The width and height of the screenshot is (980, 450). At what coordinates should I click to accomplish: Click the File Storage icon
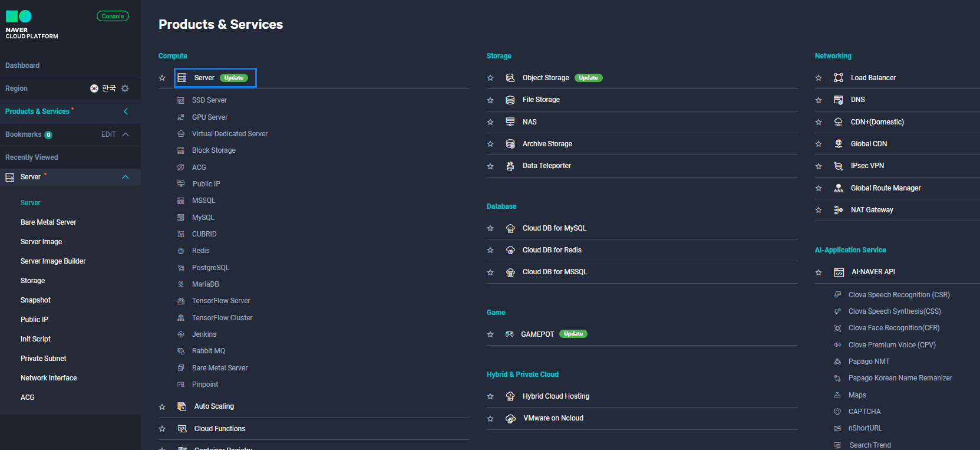point(510,100)
